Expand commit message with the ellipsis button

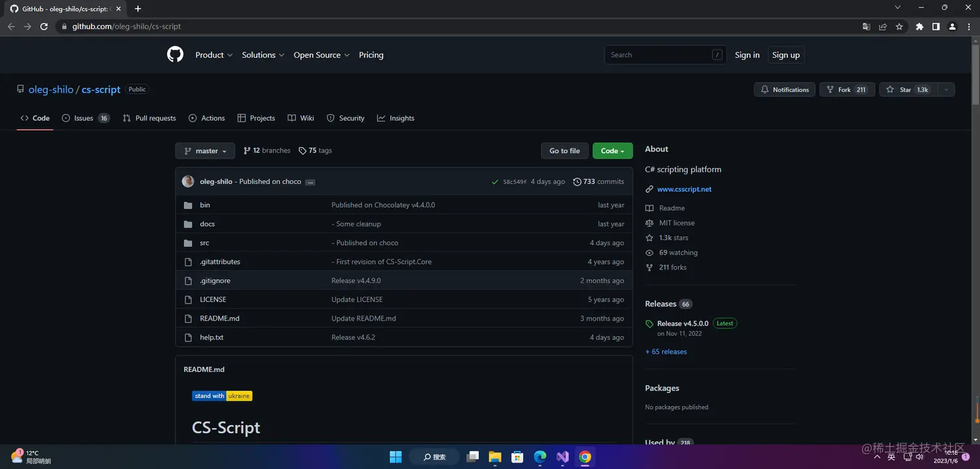tap(310, 182)
